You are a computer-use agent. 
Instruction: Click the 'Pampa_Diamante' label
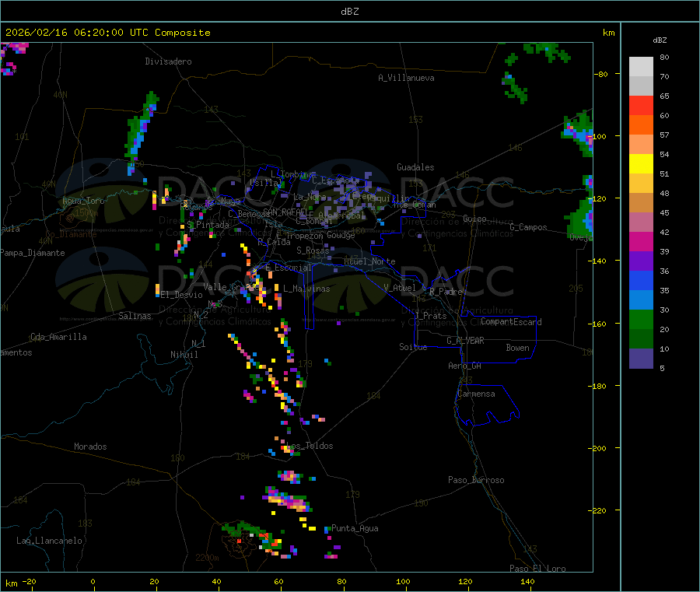(33, 253)
